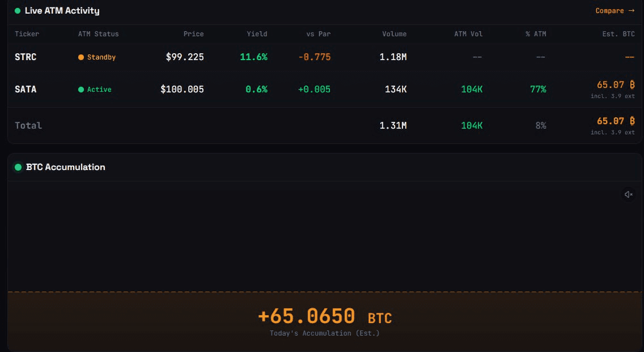Viewport: 644px width, 352px height.
Task: Click the BTC Accumulation heading
Action: point(65,167)
